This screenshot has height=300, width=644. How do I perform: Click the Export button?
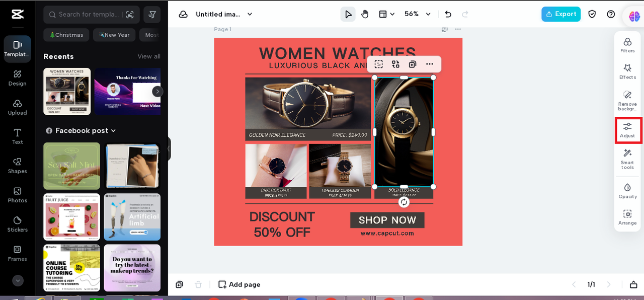point(561,14)
